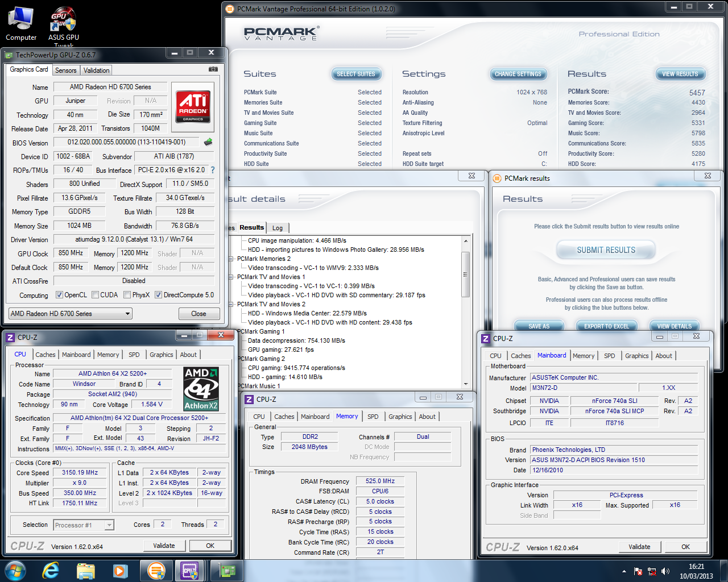
Task: Click the VIEW DETAILS button
Action: [675, 326]
